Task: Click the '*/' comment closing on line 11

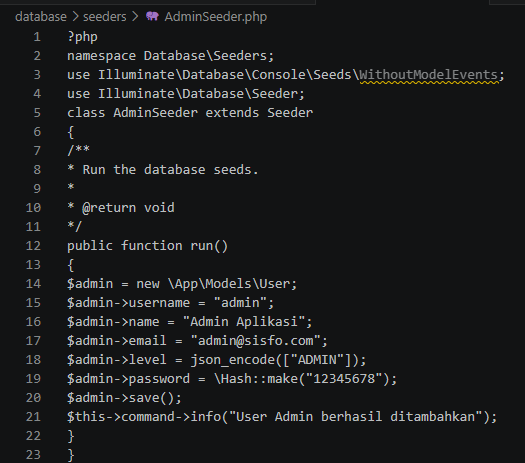Action: coord(74,227)
